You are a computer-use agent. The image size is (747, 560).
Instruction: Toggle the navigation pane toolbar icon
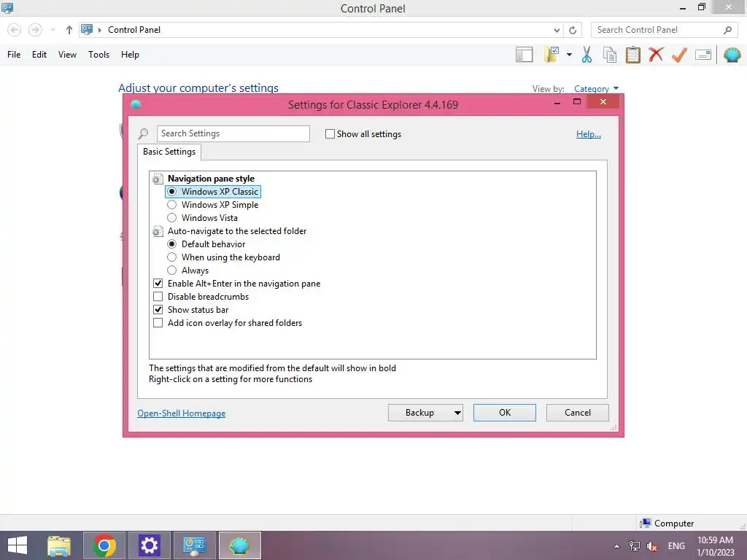524,55
